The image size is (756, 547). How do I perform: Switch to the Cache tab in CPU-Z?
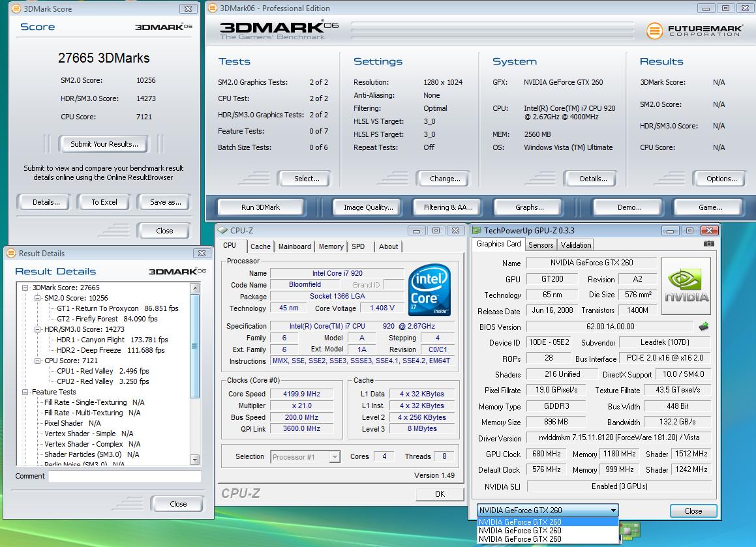260,246
